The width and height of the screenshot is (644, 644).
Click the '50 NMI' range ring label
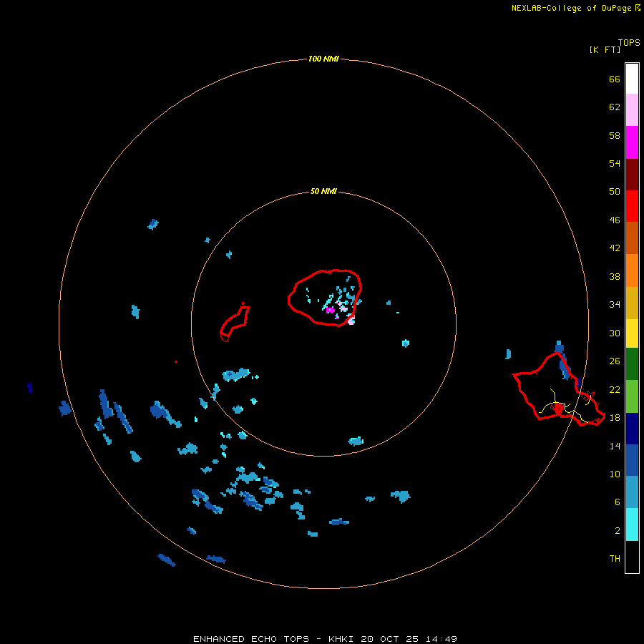click(323, 191)
